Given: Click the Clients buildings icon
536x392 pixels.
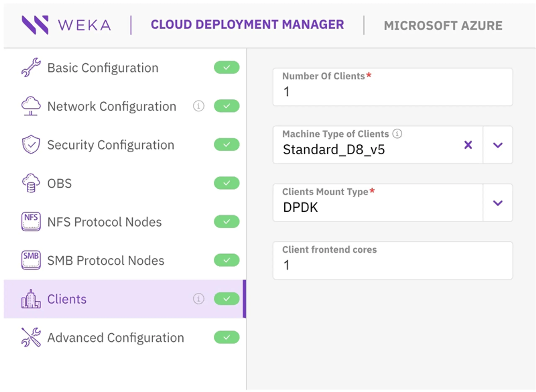Looking at the screenshot, I should coord(31,299).
